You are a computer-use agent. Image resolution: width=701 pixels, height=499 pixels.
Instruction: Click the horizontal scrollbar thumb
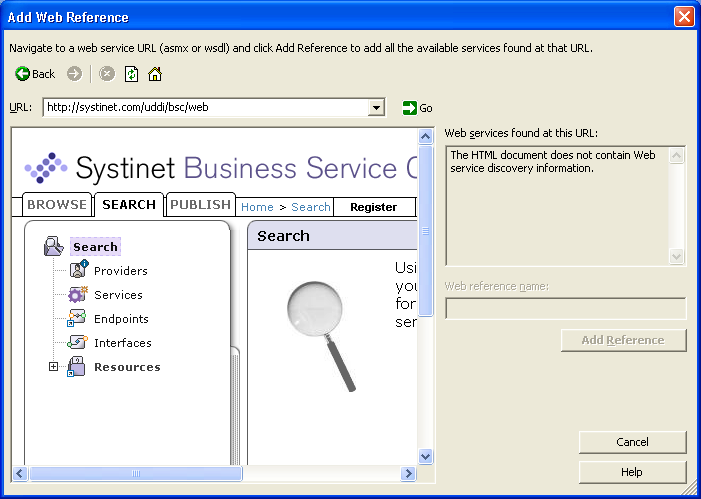tap(136, 474)
